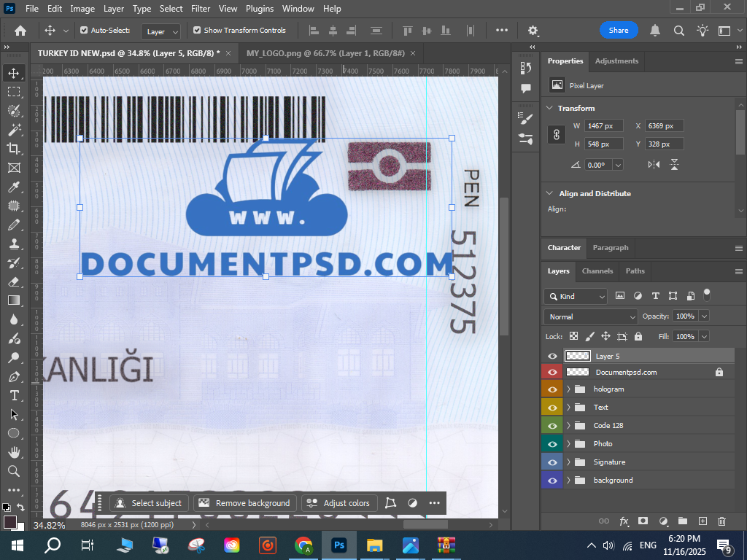This screenshot has width=747, height=560.
Task: Select the Zoom tool in toolbar
Action: [14, 471]
